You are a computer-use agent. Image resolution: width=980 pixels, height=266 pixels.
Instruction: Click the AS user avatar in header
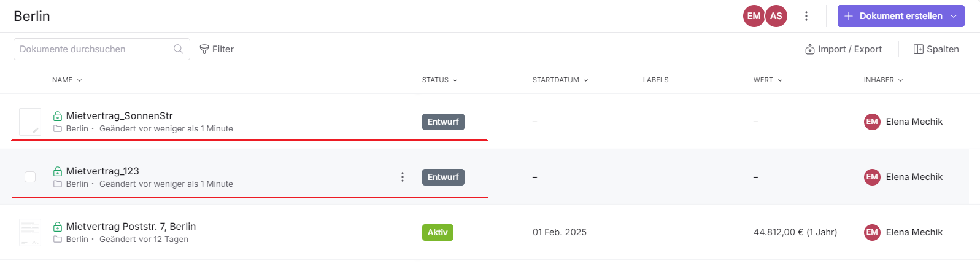pyautogui.click(x=776, y=16)
